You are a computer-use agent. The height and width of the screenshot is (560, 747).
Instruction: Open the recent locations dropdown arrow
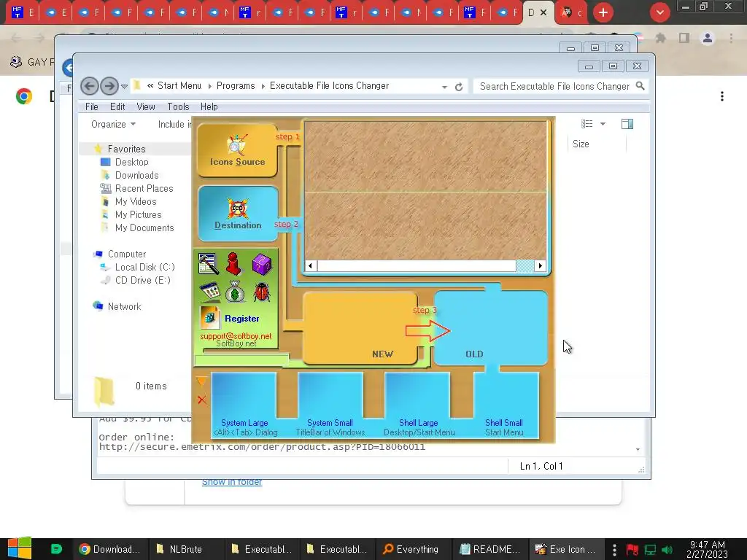pyautogui.click(x=124, y=87)
